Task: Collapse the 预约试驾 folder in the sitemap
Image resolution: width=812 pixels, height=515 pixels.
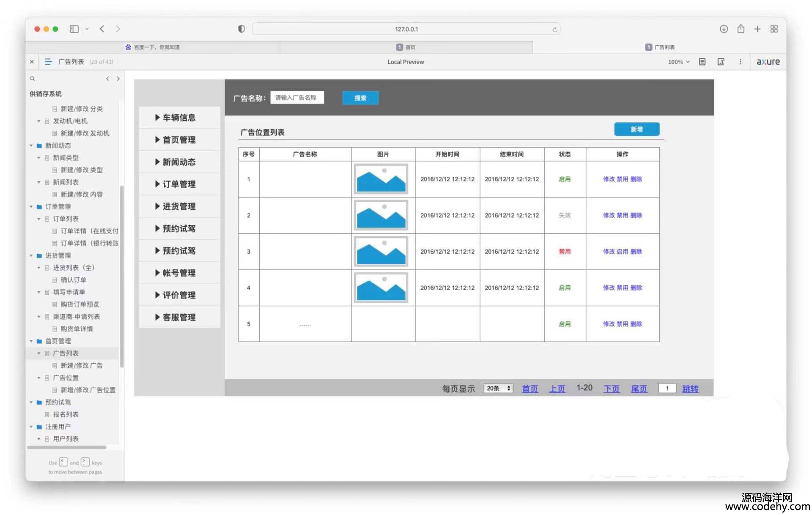Action: click(x=31, y=403)
